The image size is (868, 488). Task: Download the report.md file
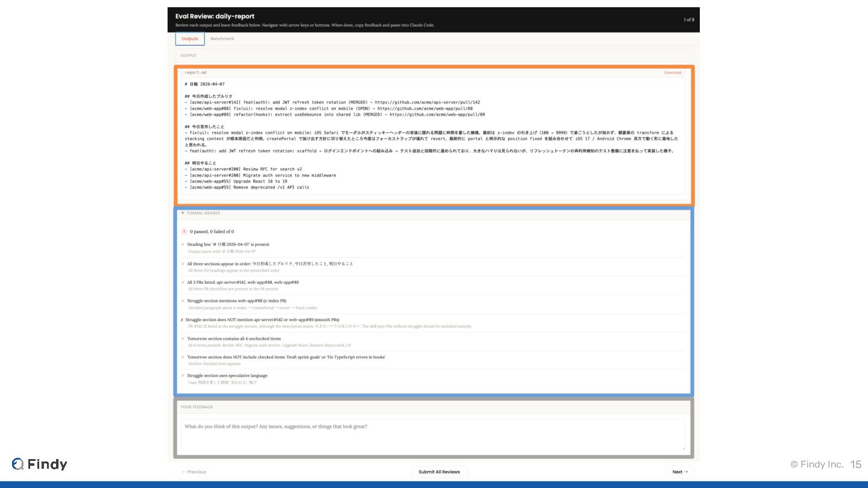point(673,72)
